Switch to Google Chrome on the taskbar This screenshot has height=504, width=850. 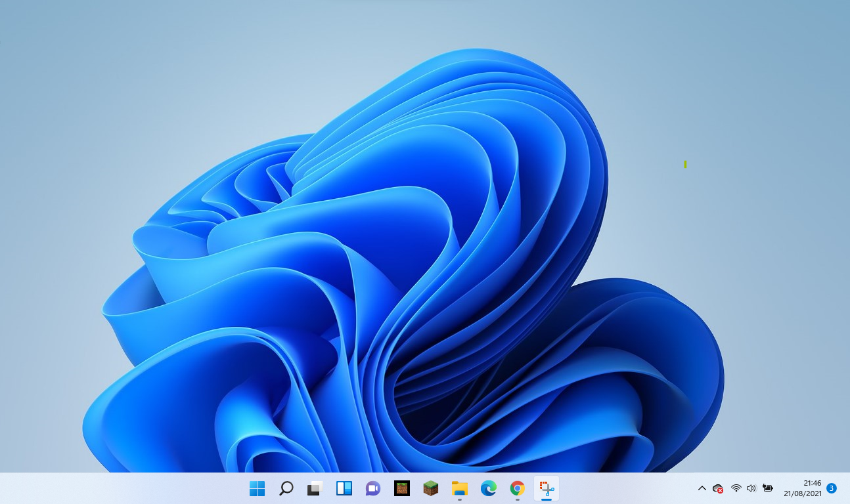point(518,488)
